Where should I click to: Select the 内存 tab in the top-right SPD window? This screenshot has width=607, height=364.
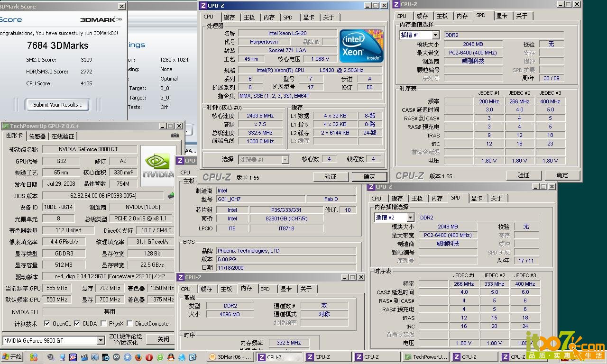click(462, 16)
